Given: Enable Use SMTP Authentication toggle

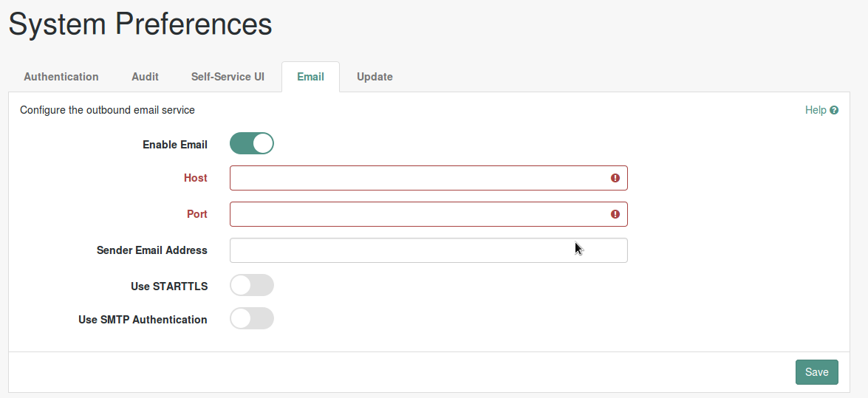Looking at the screenshot, I should tap(252, 319).
